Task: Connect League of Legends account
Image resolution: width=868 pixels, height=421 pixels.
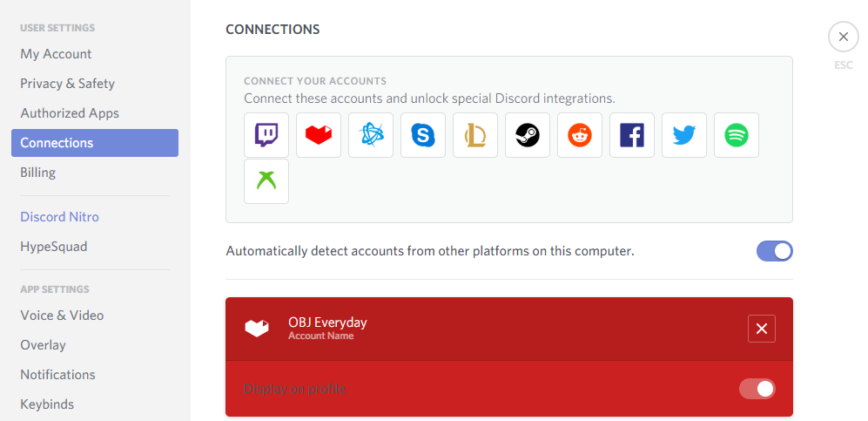Action: (475, 135)
